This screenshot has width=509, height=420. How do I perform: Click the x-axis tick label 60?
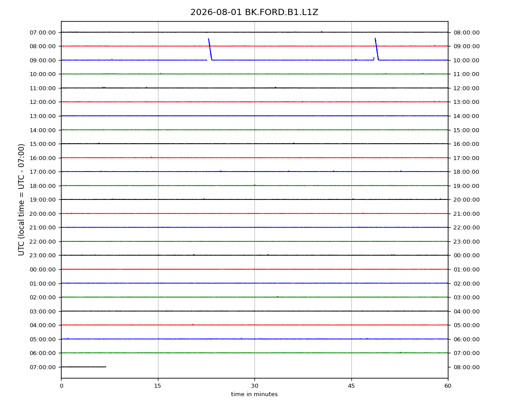[448, 386]
